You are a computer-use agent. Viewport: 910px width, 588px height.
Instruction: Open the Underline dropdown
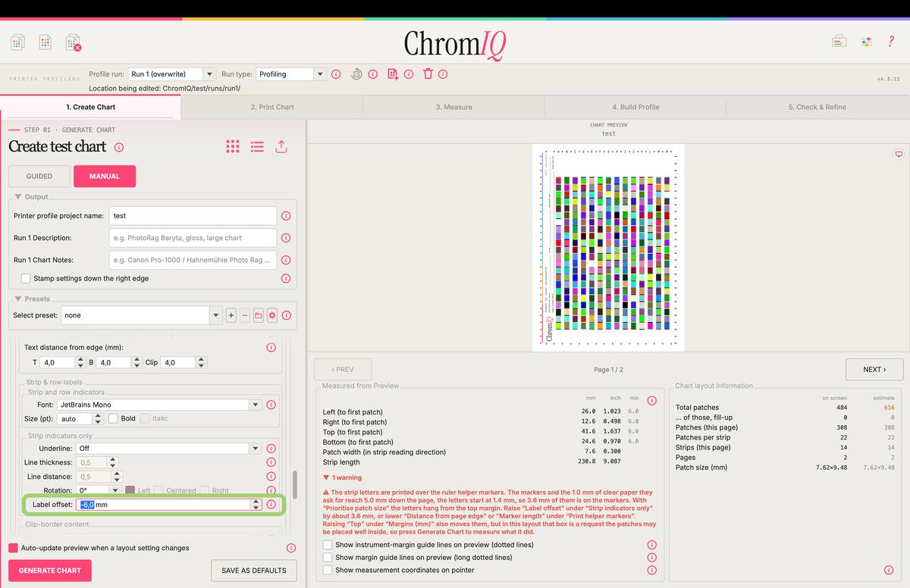coord(169,449)
